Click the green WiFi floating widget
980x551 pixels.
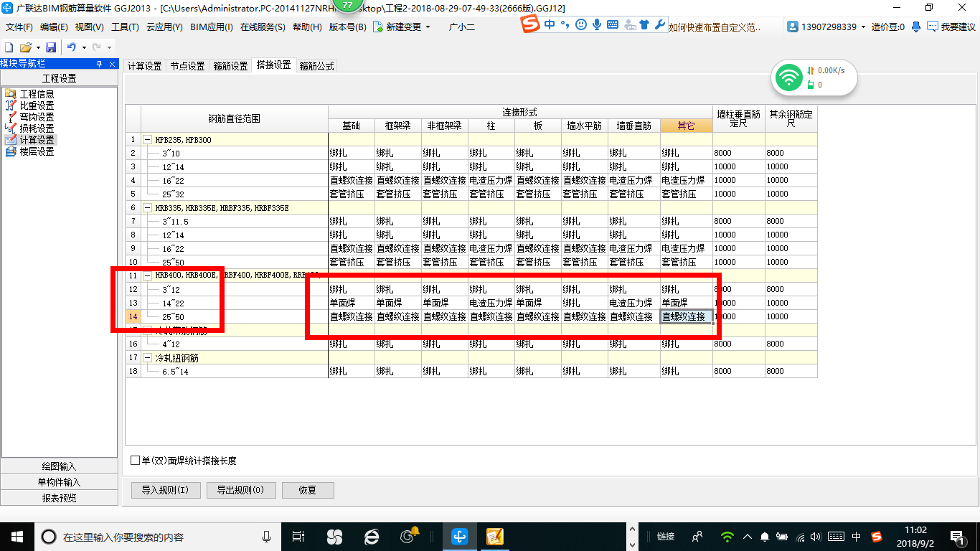[788, 77]
